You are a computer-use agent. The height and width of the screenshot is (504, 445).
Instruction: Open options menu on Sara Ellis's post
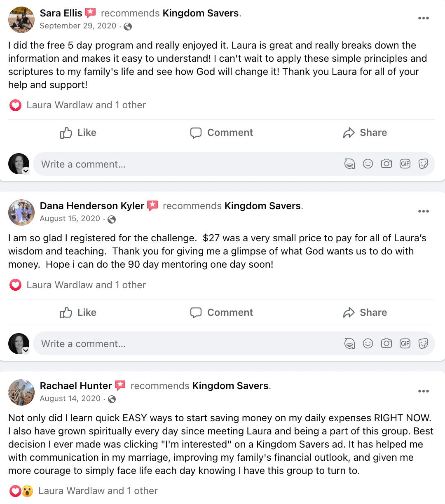pyautogui.click(x=423, y=18)
